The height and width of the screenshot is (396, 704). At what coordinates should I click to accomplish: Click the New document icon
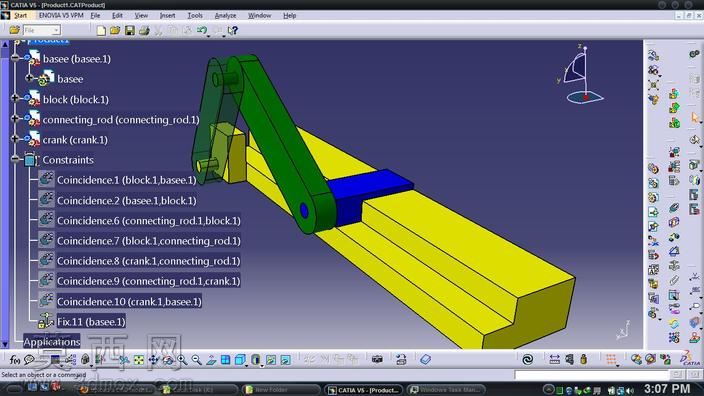coord(101,31)
